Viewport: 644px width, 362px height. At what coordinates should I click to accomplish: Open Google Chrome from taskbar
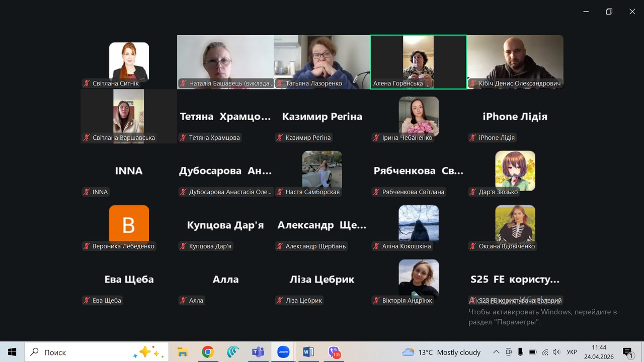coord(208,352)
